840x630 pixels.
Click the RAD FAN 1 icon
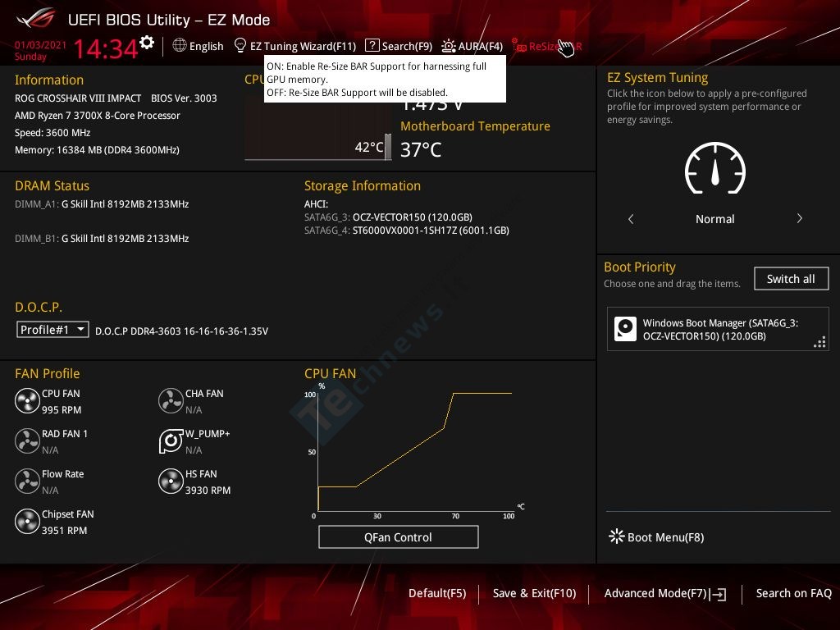(27, 441)
